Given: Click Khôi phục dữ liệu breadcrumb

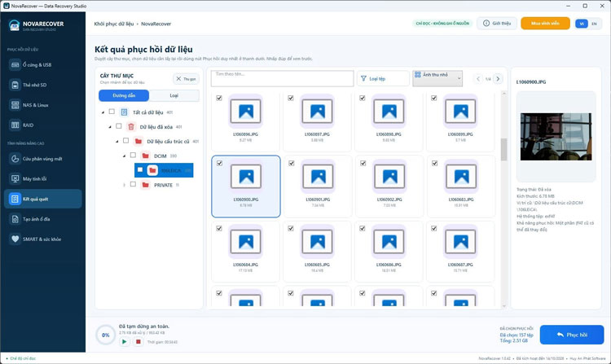Looking at the screenshot, I should click(114, 24).
